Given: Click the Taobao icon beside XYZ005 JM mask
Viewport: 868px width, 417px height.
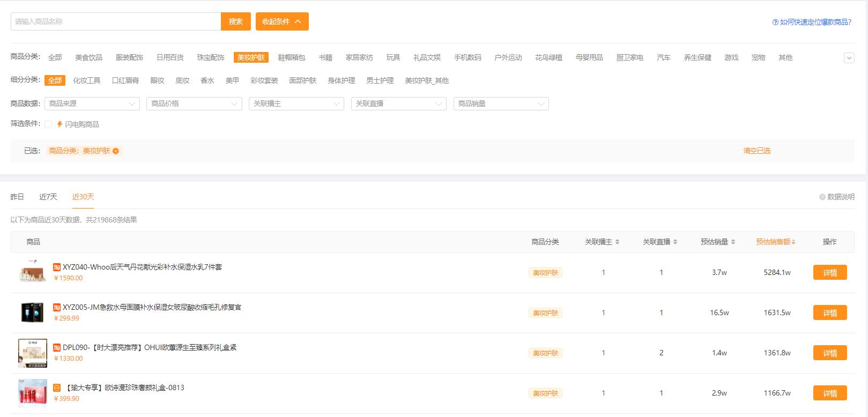Looking at the screenshot, I should (x=57, y=307).
